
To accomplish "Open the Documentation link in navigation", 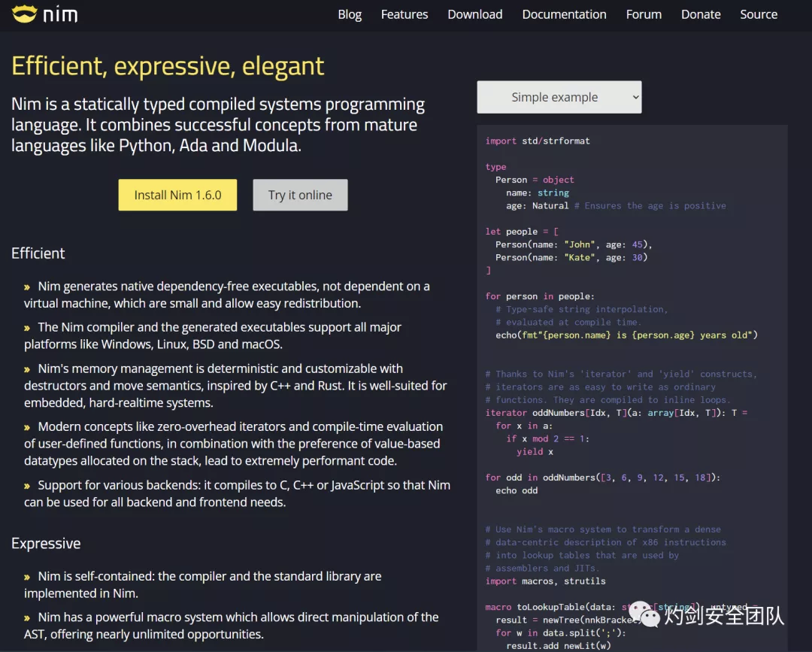I will coord(564,14).
